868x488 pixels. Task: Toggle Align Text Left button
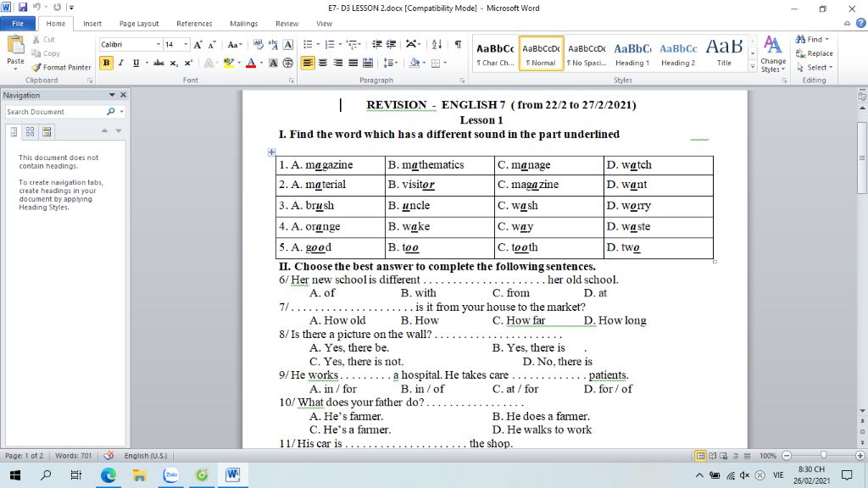(308, 63)
